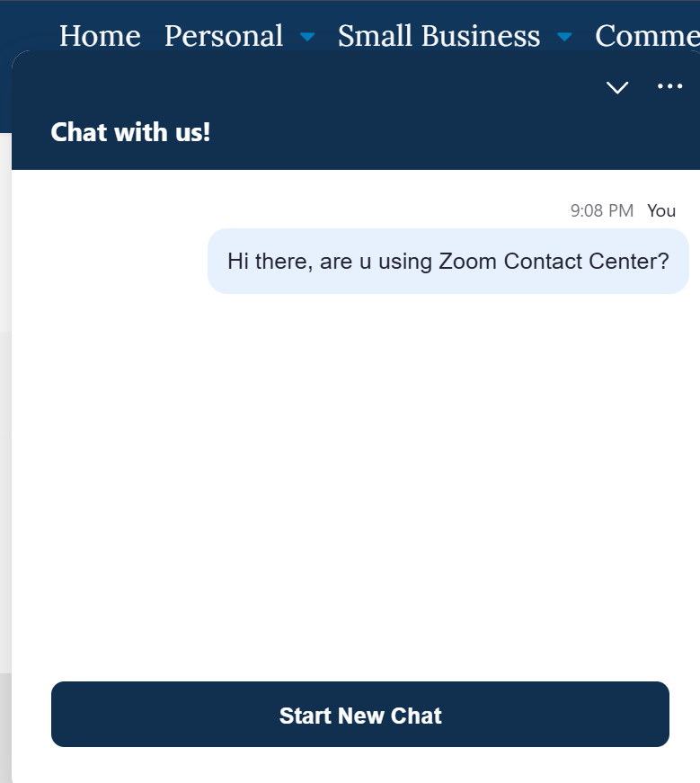Expand Small Business navigation options

(x=565, y=38)
